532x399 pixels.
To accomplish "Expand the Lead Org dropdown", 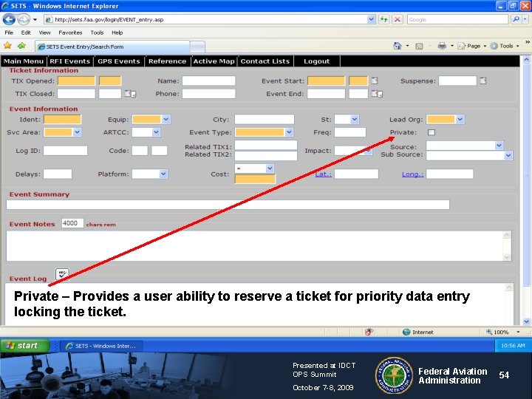I will tap(460, 119).
